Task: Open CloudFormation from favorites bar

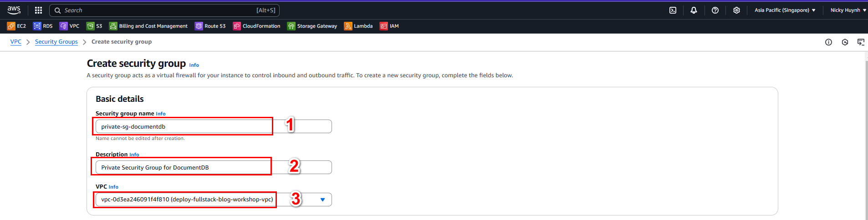Action: [x=257, y=26]
